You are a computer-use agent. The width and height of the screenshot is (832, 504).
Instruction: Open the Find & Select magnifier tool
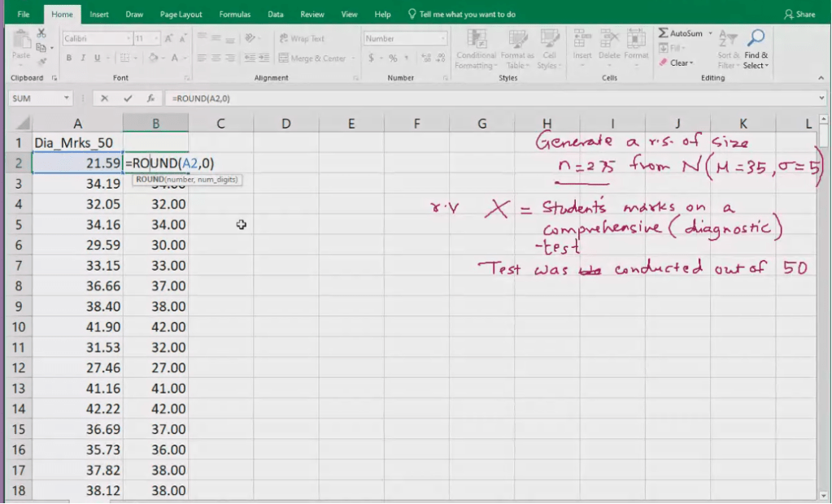point(756,38)
